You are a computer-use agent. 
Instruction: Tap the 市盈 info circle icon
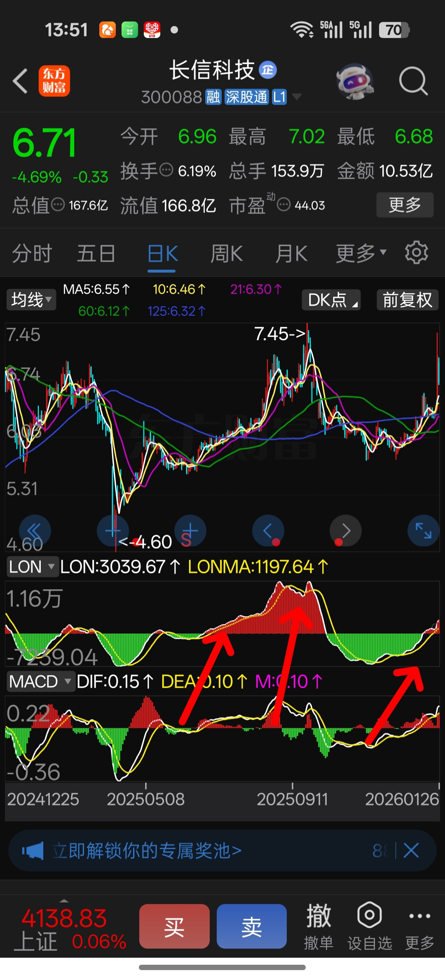[x=283, y=204]
